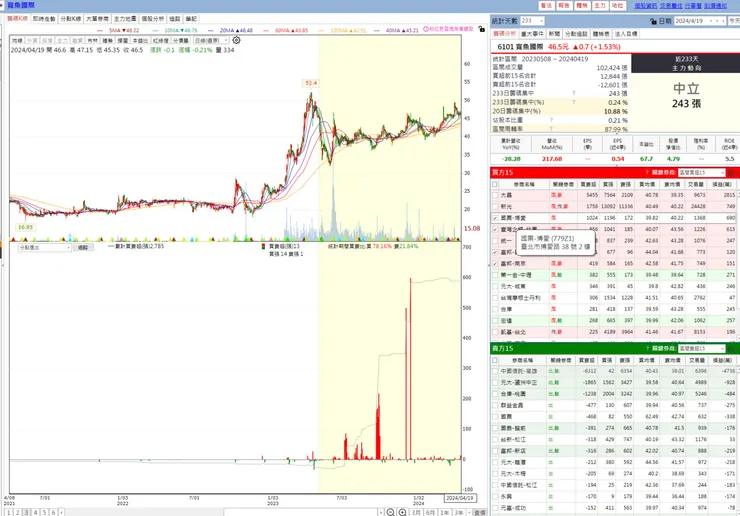This screenshot has width=740, height=516.
Task: Click the 今天 button beside date
Action: click(734, 21)
